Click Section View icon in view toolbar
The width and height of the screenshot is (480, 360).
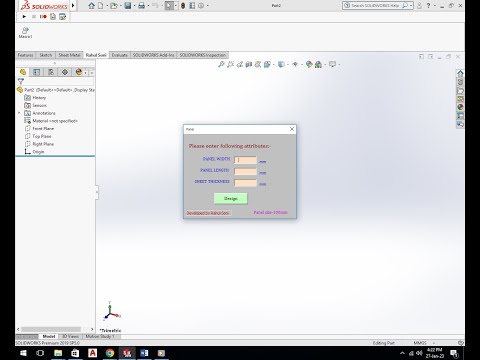coord(249,64)
